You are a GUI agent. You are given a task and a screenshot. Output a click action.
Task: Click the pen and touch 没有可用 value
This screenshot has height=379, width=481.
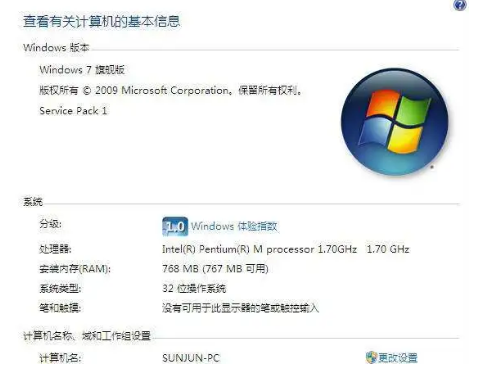point(240,308)
